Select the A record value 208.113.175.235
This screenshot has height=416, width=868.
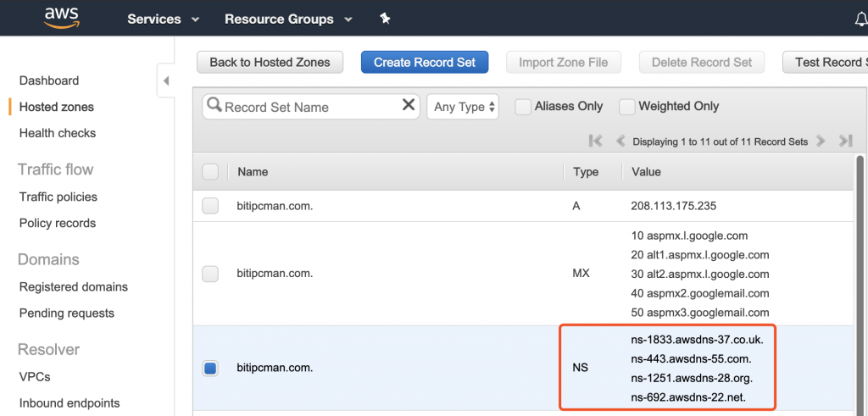(x=674, y=207)
